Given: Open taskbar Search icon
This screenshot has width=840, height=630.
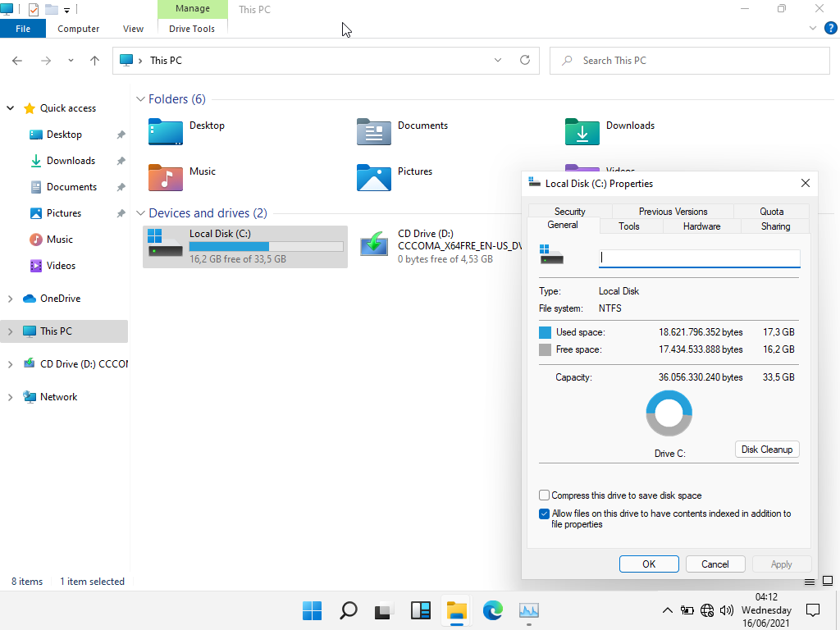Looking at the screenshot, I should click(x=348, y=610).
